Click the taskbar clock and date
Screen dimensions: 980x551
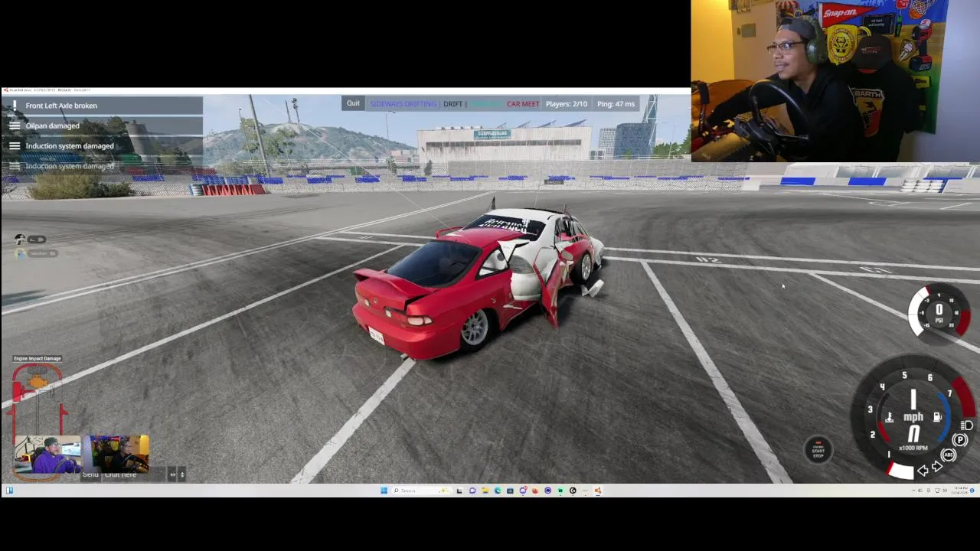pos(959,491)
